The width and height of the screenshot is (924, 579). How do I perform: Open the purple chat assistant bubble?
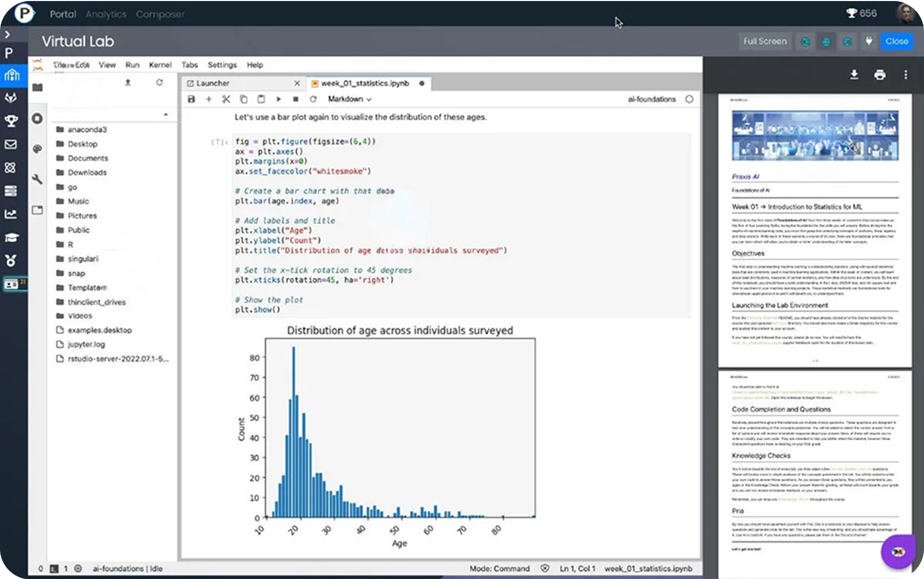(x=898, y=552)
